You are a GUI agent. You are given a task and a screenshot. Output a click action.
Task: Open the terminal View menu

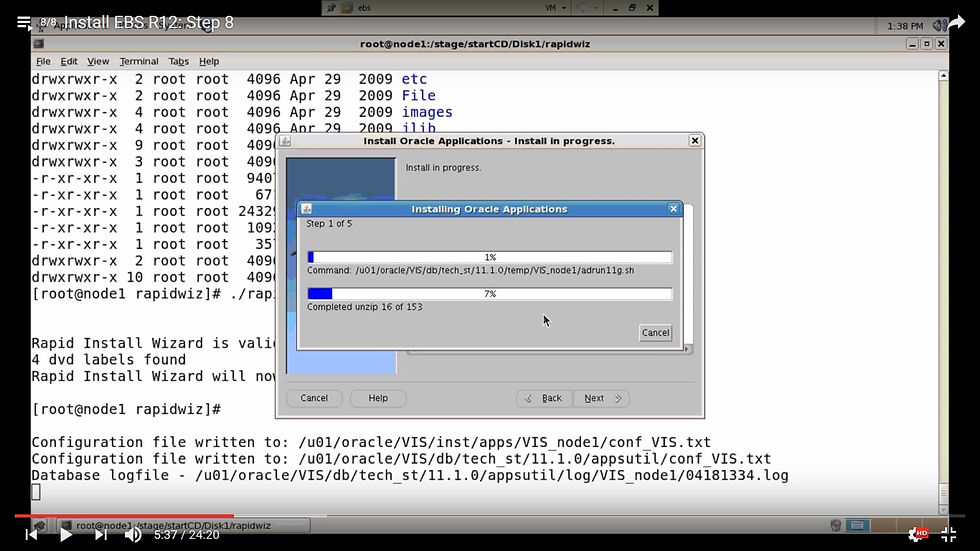click(98, 61)
